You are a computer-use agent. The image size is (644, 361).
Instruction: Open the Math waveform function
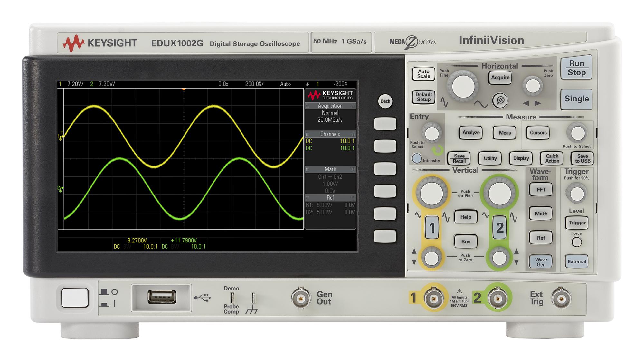(x=541, y=213)
